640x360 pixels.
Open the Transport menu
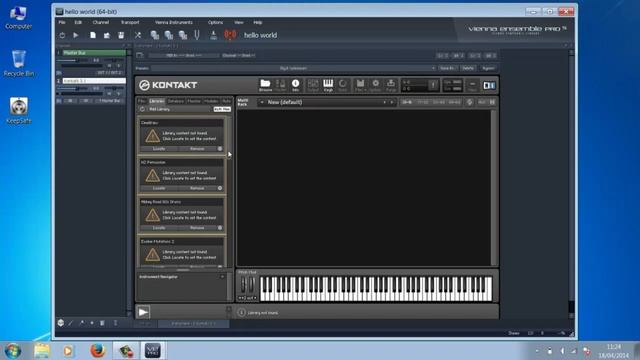[x=130, y=22]
